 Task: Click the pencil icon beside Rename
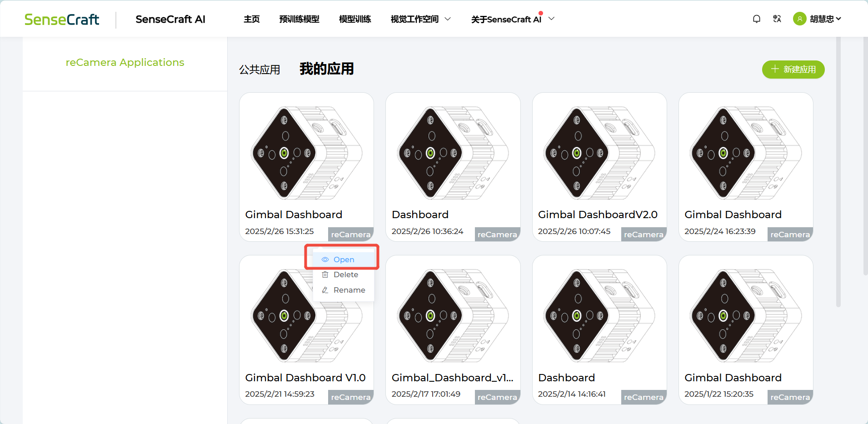[x=325, y=290]
